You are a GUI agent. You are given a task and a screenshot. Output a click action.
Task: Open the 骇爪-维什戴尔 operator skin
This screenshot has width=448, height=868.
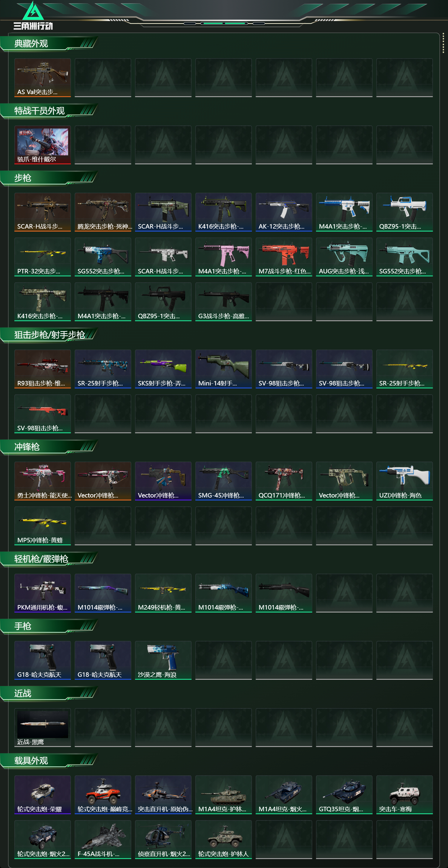pyautogui.click(x=42, y=145)
